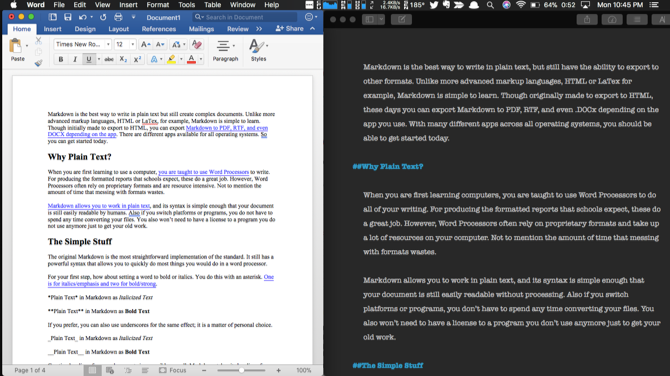Viewport: 670px width, 376px height.
Task: Switch to Draft view in status bar
Action: click(x=145, y=370)
